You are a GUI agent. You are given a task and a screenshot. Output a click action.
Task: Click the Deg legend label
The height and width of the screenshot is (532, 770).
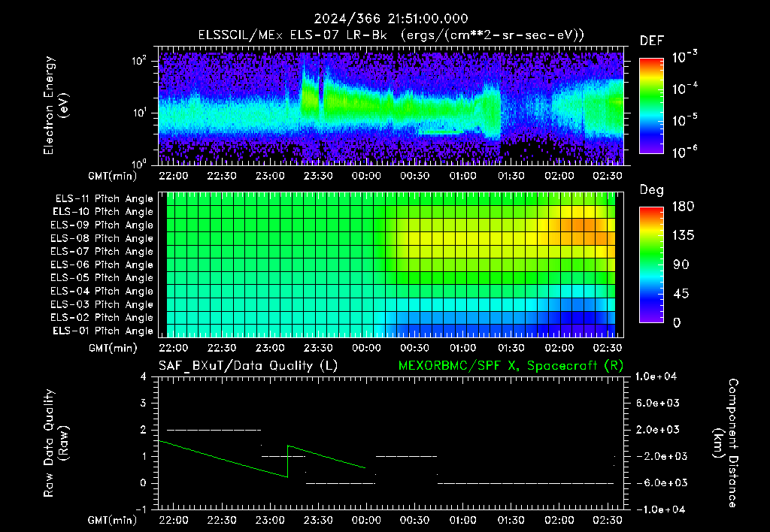tap(652, 190)
